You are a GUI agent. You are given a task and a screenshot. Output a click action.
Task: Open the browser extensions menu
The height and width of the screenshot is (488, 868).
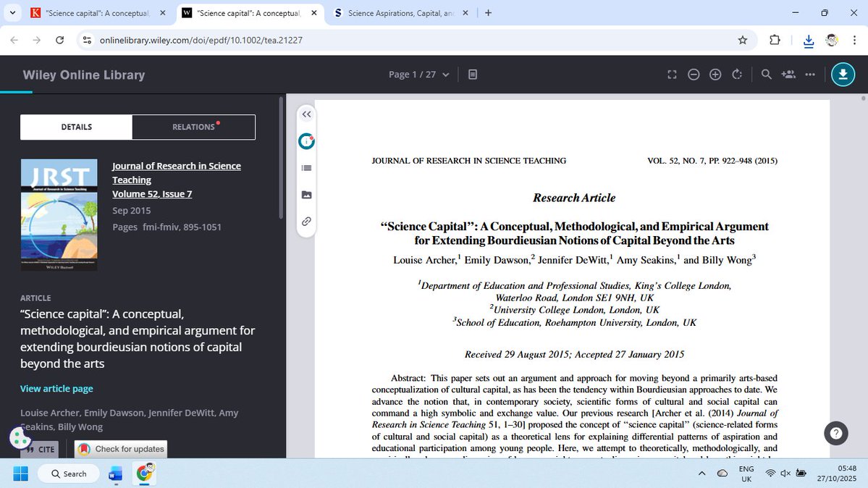(775, 40)
